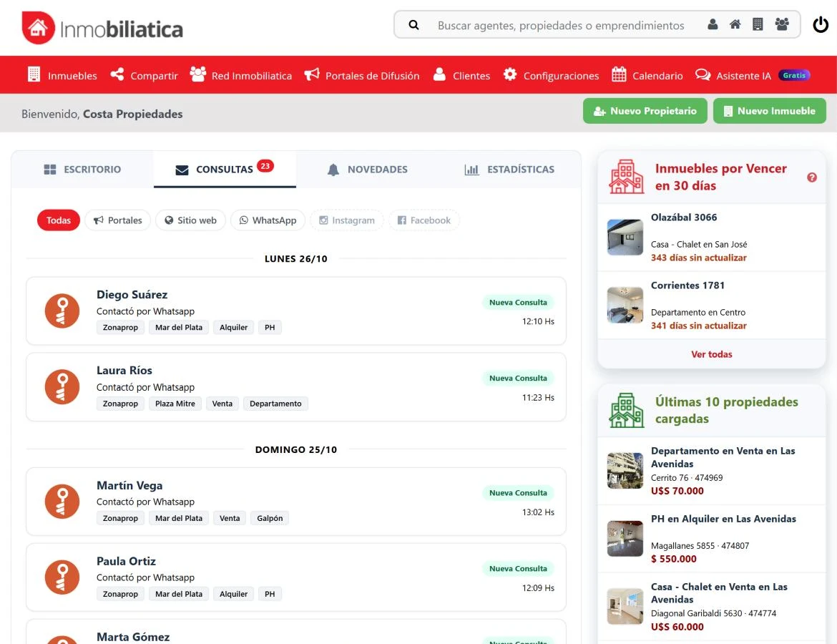This screenshot has width=837, height=644.
Task: Open the Compartir menu
Action: [144, 75]
